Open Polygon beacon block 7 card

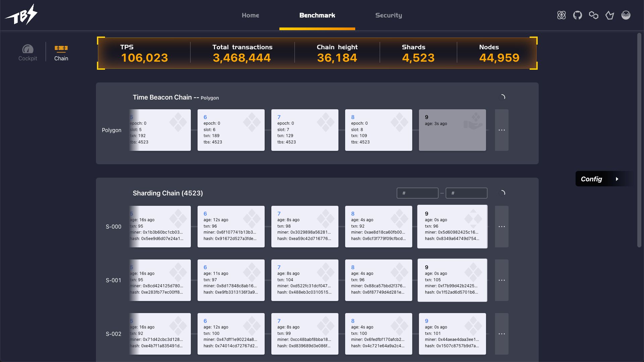pyautogui.click(x=305, y=130)
